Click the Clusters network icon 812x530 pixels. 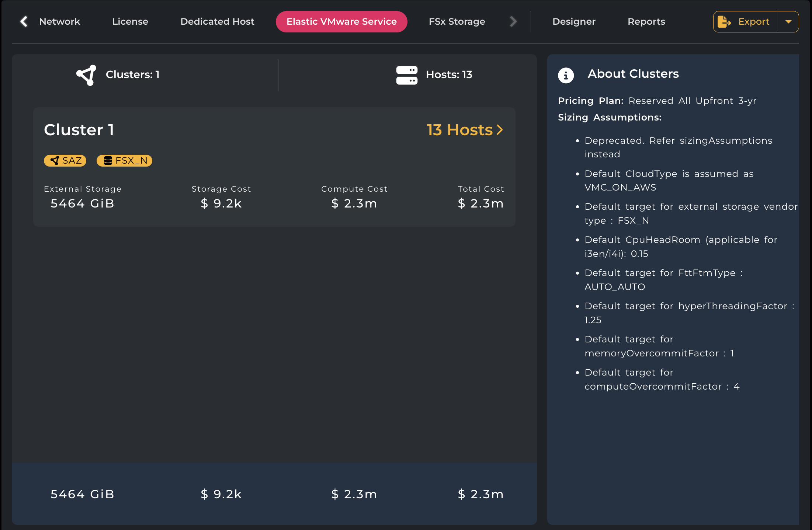click(x=86, y=75)
